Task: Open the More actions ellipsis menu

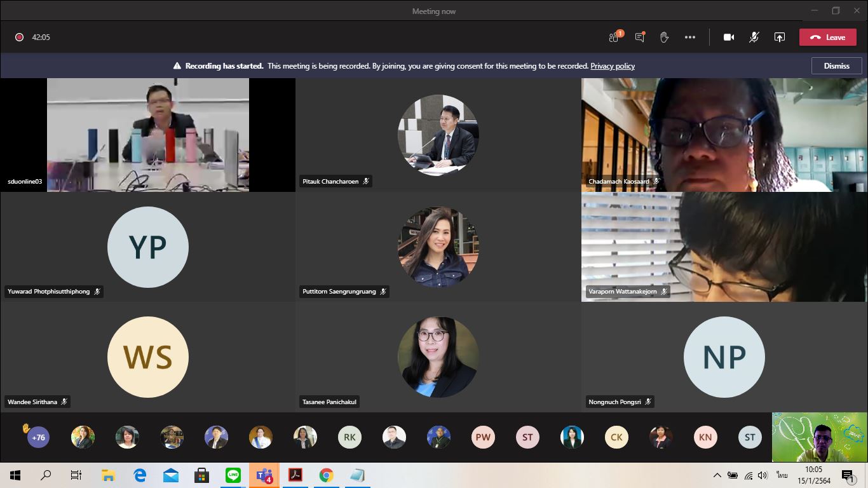Action: click(x=690, y=37)
